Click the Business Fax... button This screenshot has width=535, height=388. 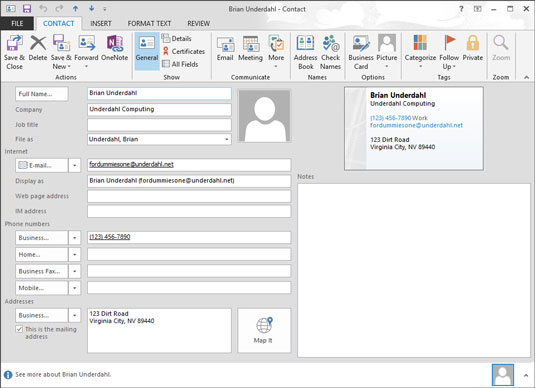(42, 271)
